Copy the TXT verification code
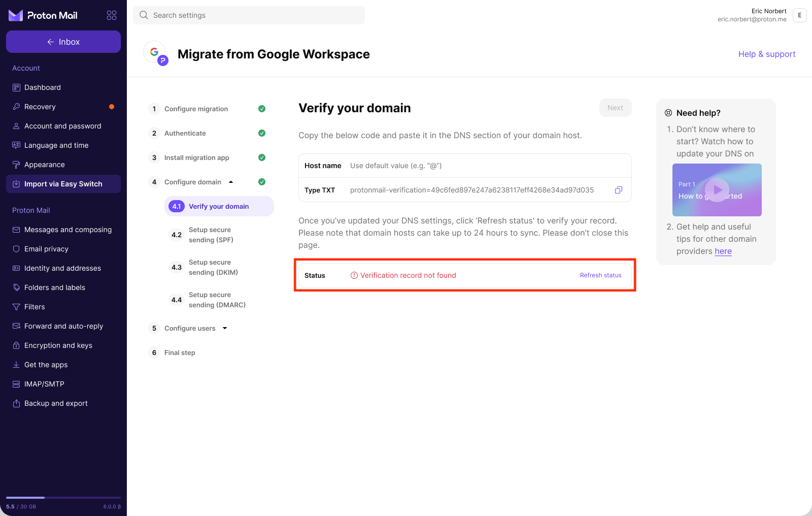The width and height of the screenshot is (812, 516). tap(619, 190)
